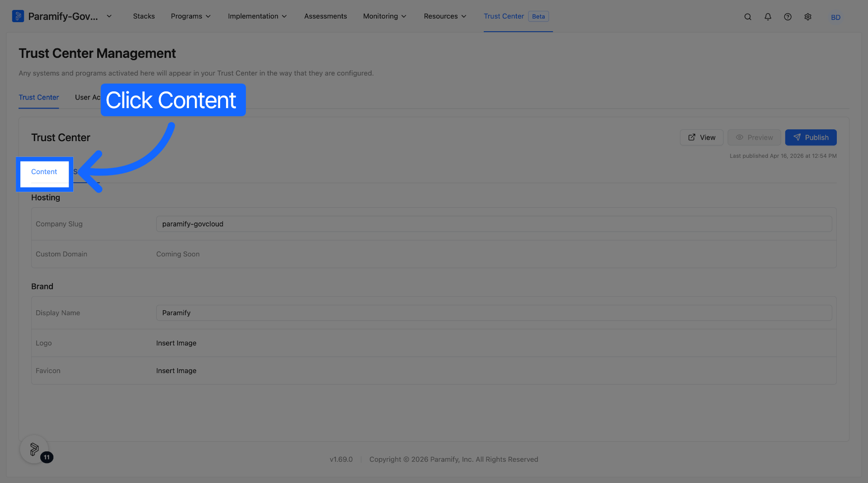Click the v1.69.0 version text
This screenshot has height=483, width=868.
point(341,459)
